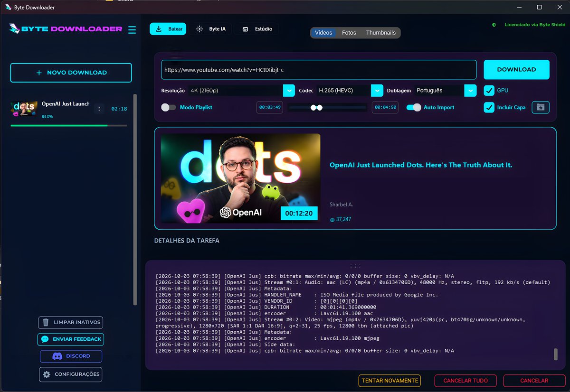570x392 pixels.
Task: Click the Byte Shield license status icon
Action: (x=494, y=25)
